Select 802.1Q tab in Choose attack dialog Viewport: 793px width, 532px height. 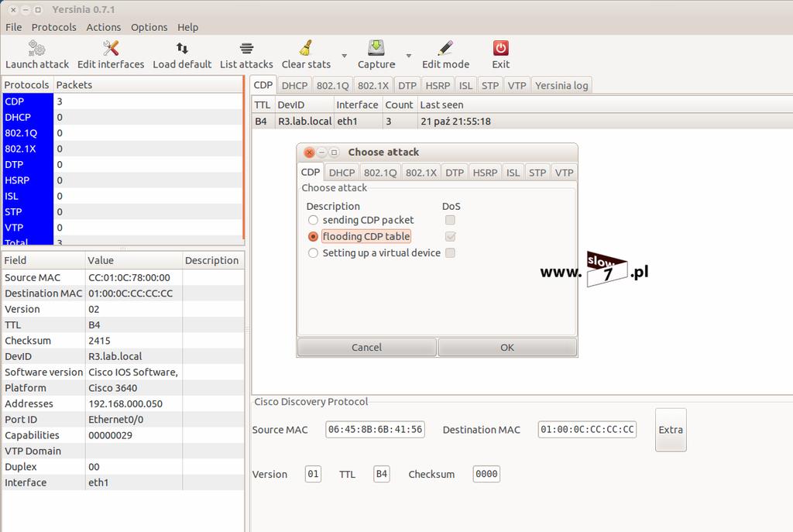(380, 173)
